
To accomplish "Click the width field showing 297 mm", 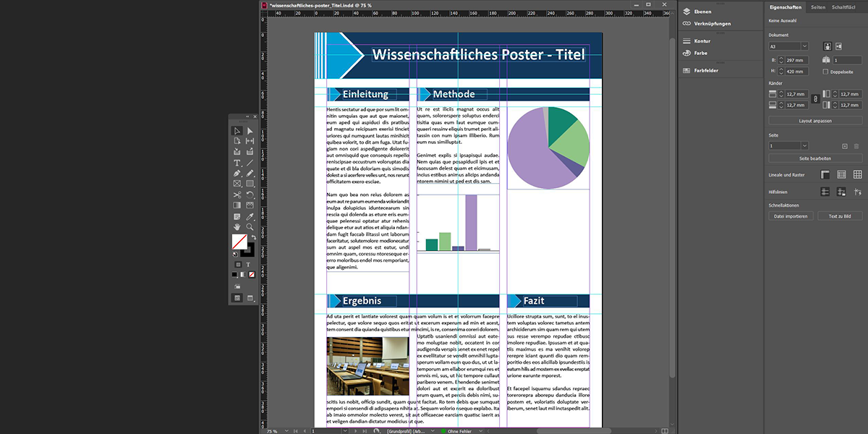I will 796,60.
